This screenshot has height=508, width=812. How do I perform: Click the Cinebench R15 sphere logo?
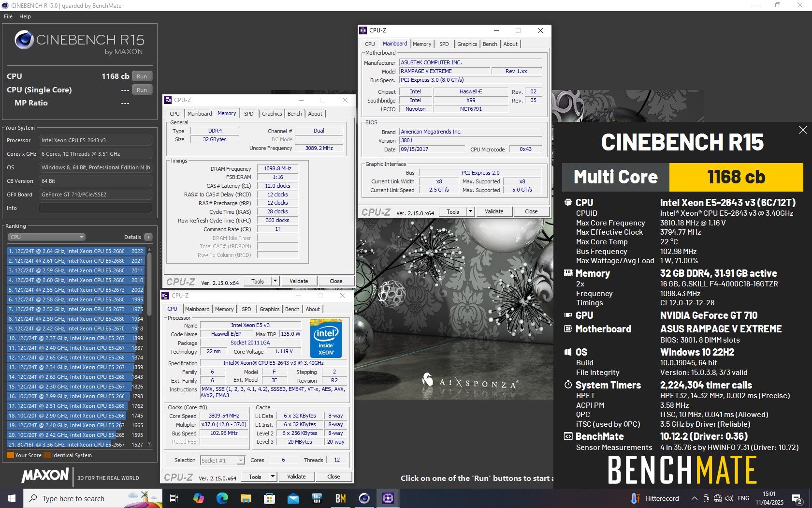coord(24,40)
